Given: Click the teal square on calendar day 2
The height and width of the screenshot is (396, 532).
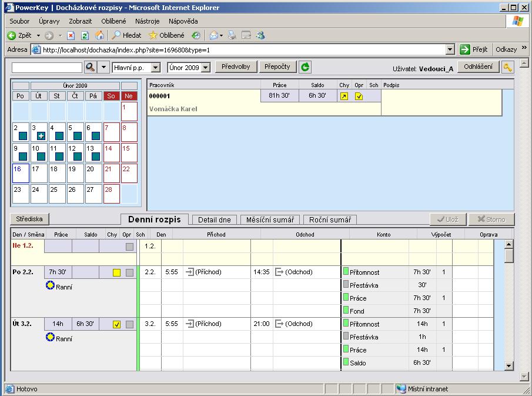Looking at the screenshot, I should pyautogui.click(x=23, y=136).
